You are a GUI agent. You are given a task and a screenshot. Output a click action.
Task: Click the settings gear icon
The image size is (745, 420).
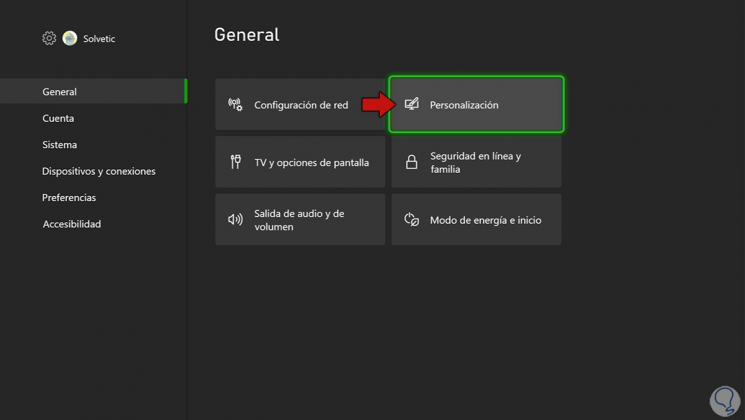[49, 38]
